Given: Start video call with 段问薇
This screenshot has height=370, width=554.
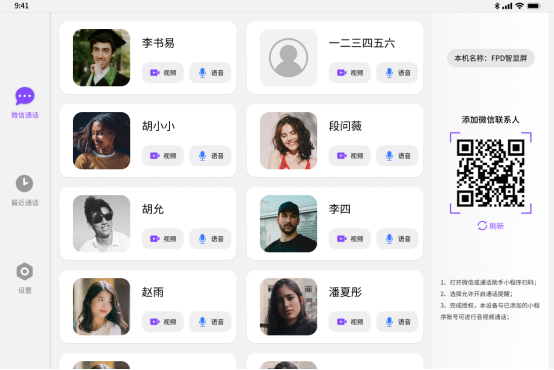Looking at the screenshot, I should [349, 156].
